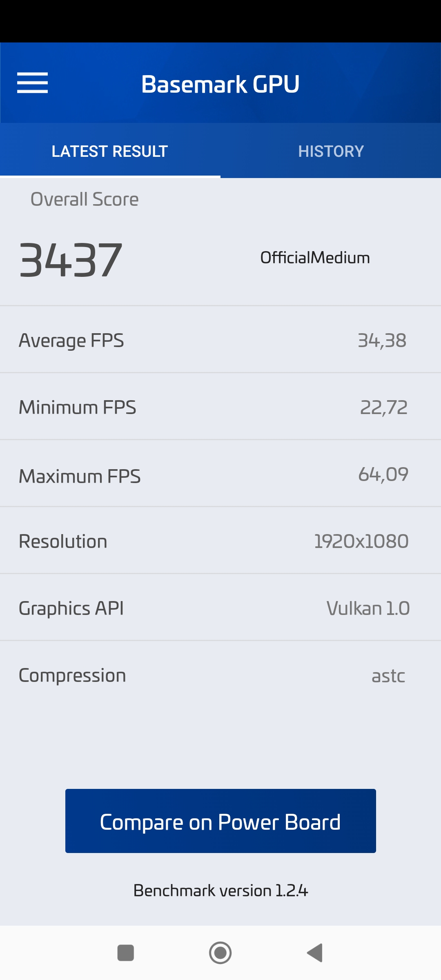Tap the Minimum FPS row label
Image resolution: width=441 pixels, height=980 pixels.
point(78,407)
